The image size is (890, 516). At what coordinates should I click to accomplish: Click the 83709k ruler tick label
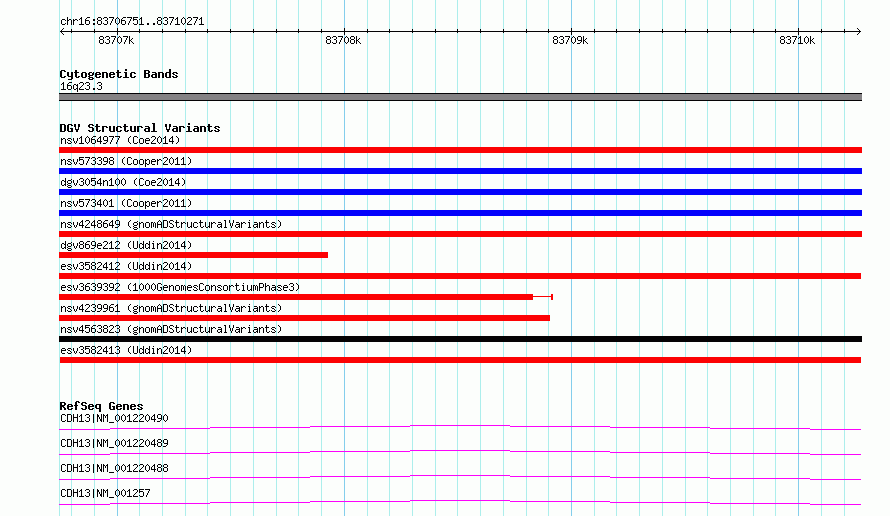coord(570,40)
